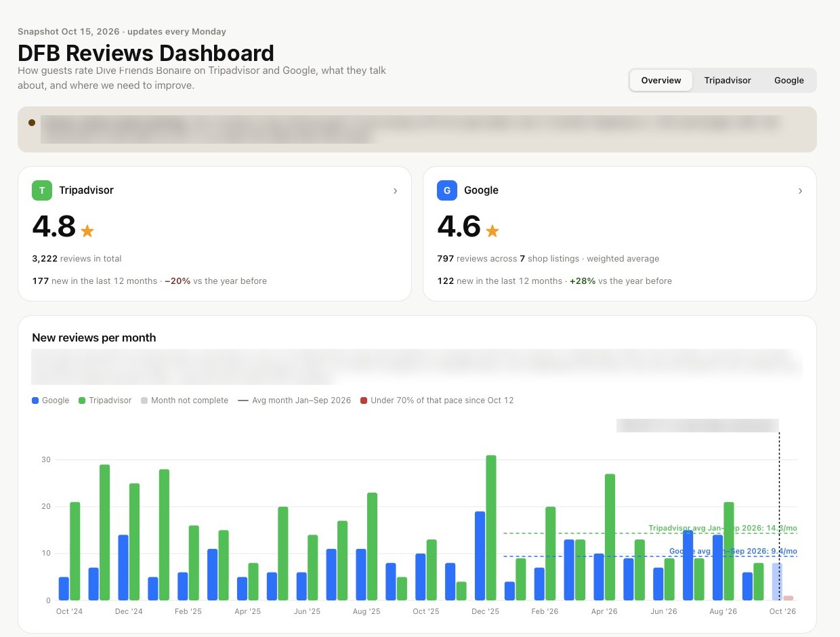Click the Aug '25 axis label
This screenshot has width=840, height=637.
366,611
